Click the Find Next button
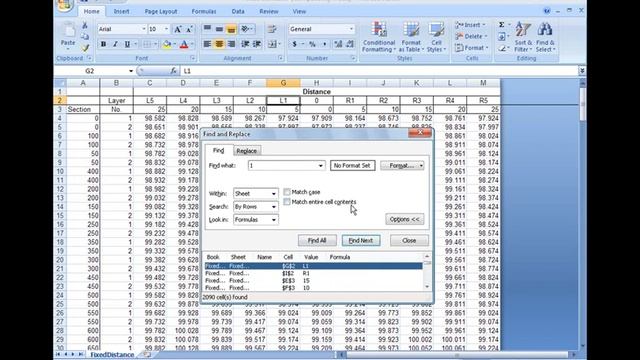The width and height of the screenshot is (640, 360). coord(361,240)
